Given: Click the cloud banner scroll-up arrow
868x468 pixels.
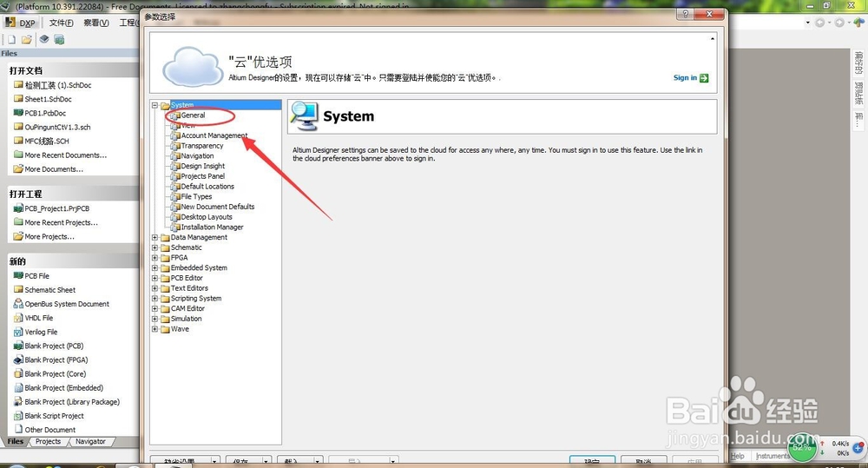Looking at the screenshot, I should pyautogui.click(x=713, y=39).
